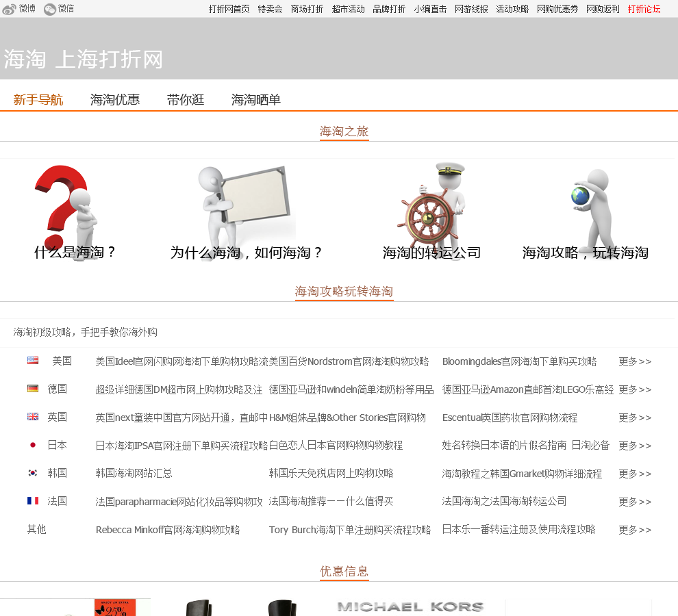Switch to the 带你逛 tab

click(x=186, y=100)
